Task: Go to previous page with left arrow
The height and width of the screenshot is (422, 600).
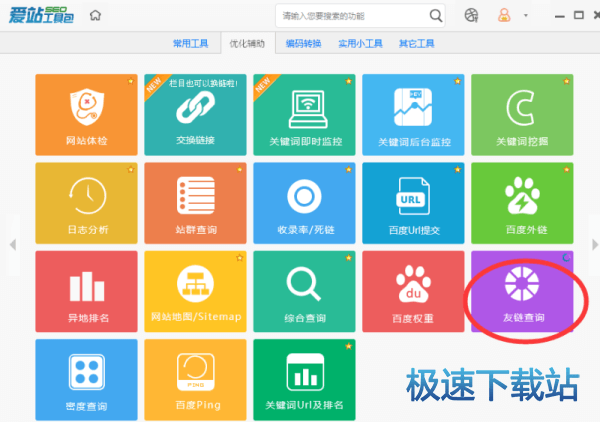Action: tap(13, 245)
